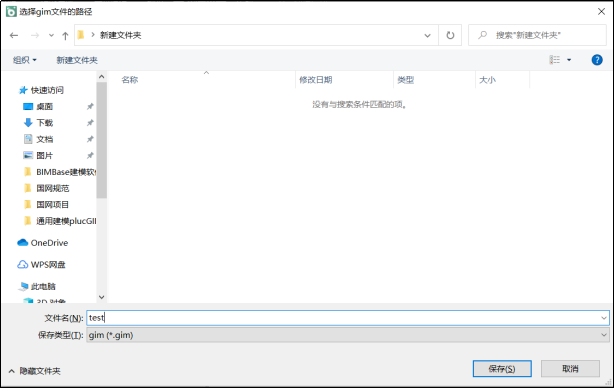
Task: Click the OneDrive cloud icon
Action: [23, 243]
